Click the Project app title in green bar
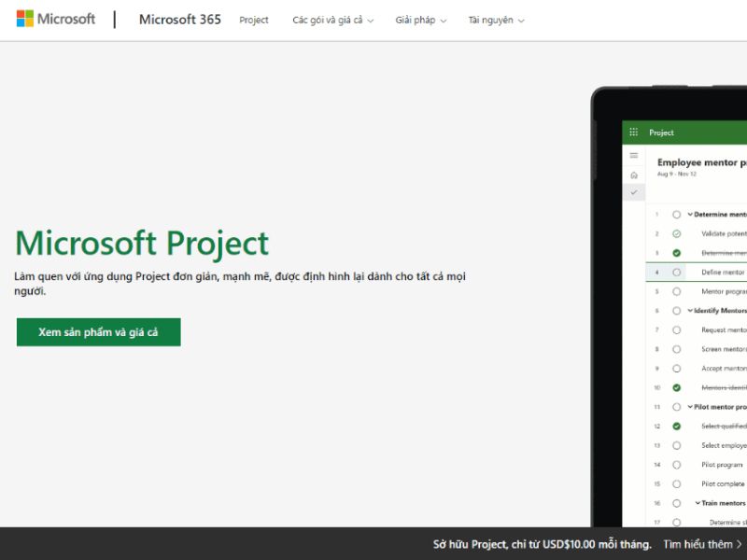The width and height of the screenshot is (747, 560). point(661,133)
